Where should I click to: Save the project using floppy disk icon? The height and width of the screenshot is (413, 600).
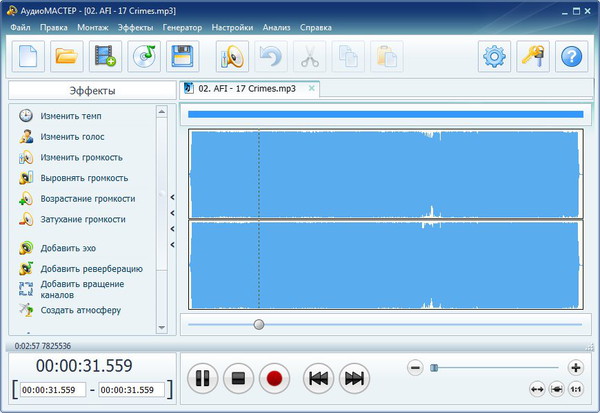click(181, 57)
